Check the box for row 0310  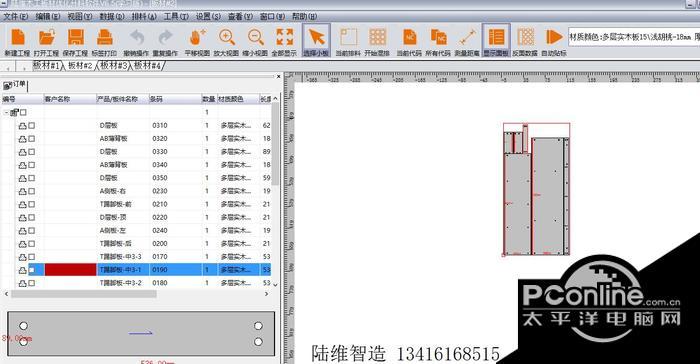[32, 126]
